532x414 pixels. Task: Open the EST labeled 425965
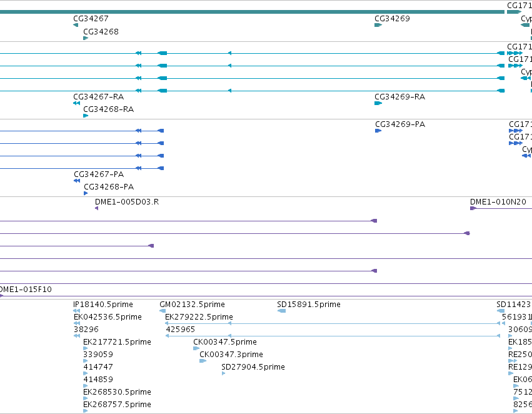point(181,330)
